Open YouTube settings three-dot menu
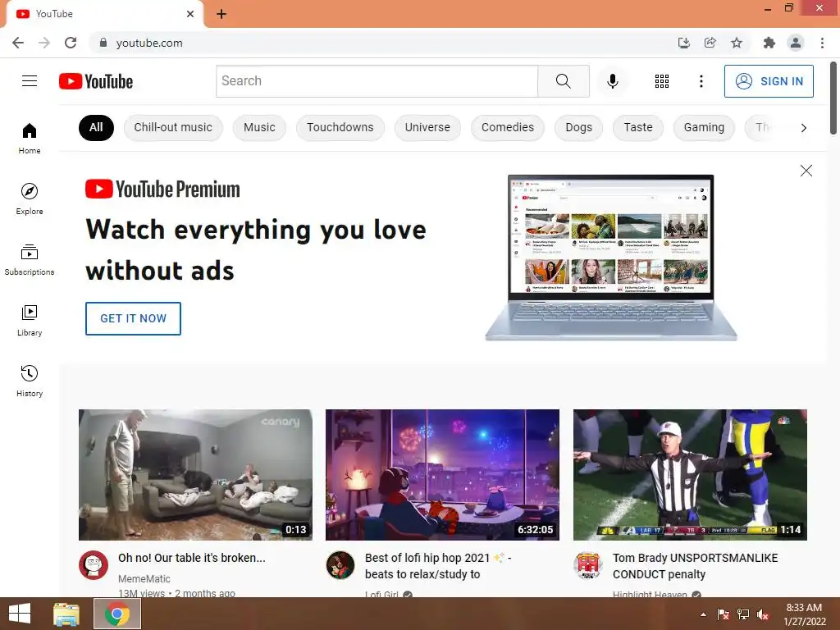Screen dimensions: 840x630 pos(701,81)
